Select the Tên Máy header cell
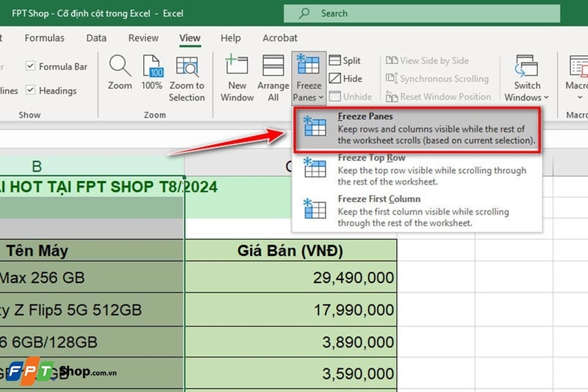 [92, 250]
